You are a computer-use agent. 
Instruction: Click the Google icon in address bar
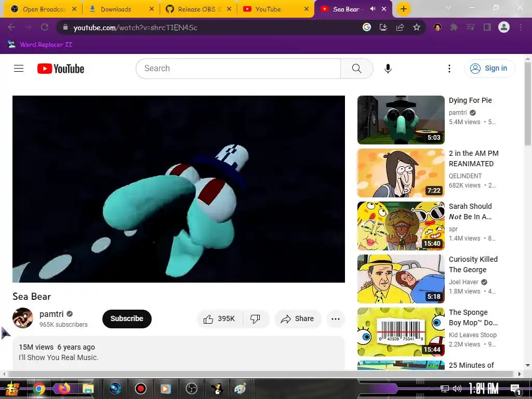367,27
